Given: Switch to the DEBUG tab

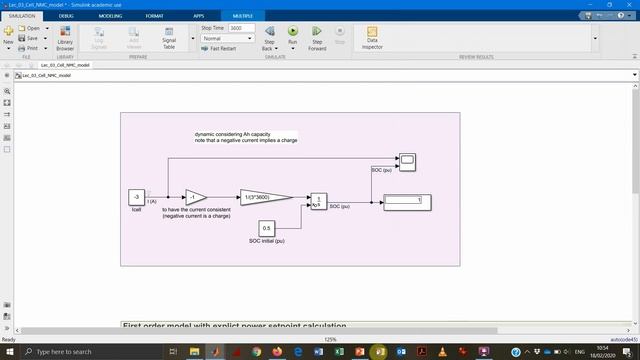Looking at the screenshot, I should (66, 16).
